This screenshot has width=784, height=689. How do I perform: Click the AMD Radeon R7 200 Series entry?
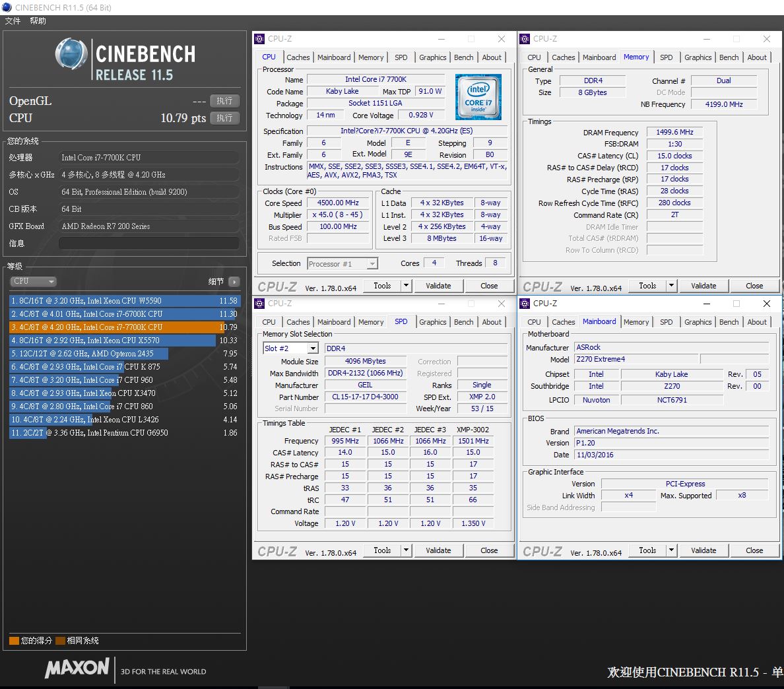[x=149, y=226]
